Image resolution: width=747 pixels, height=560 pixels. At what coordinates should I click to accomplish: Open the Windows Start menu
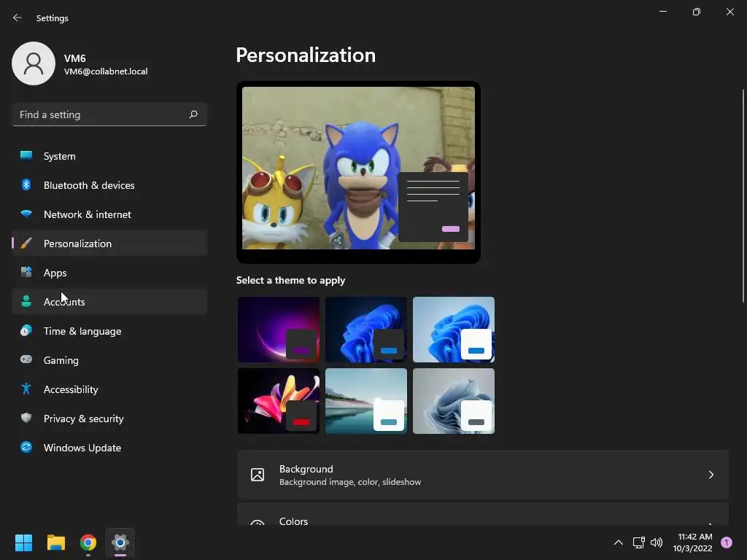point(23,542)
